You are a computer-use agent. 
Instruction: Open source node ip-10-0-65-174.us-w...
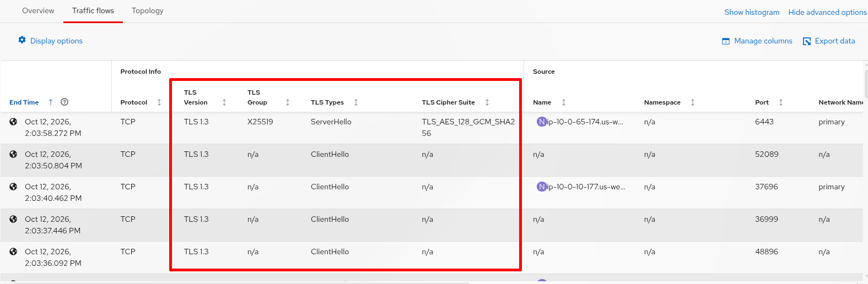(585, 122)
